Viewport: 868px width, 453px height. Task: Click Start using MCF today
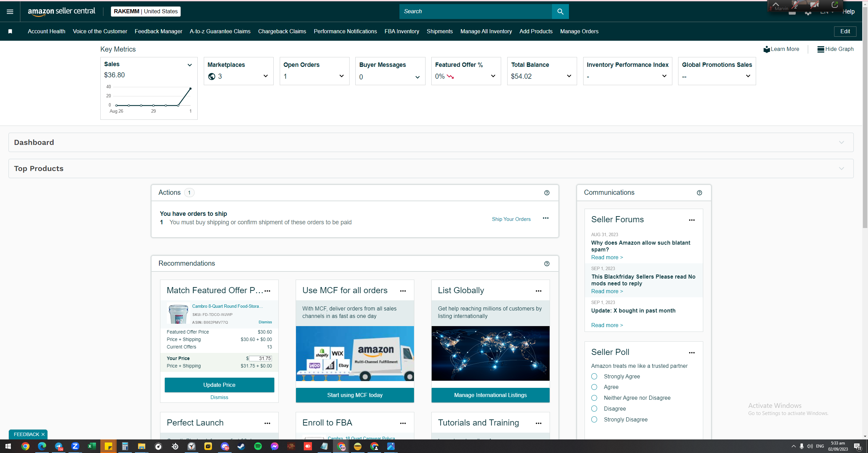pyautogui.click(x=355, y=395)
